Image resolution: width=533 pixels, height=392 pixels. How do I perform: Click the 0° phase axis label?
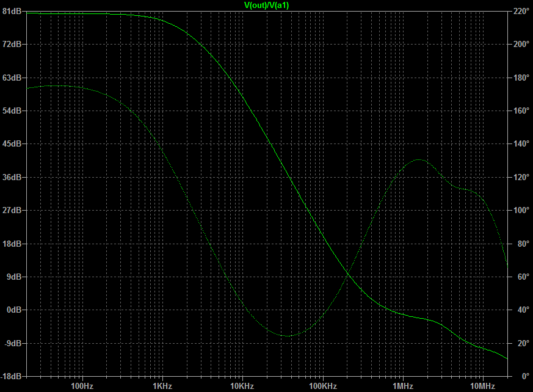pos(526,376)
